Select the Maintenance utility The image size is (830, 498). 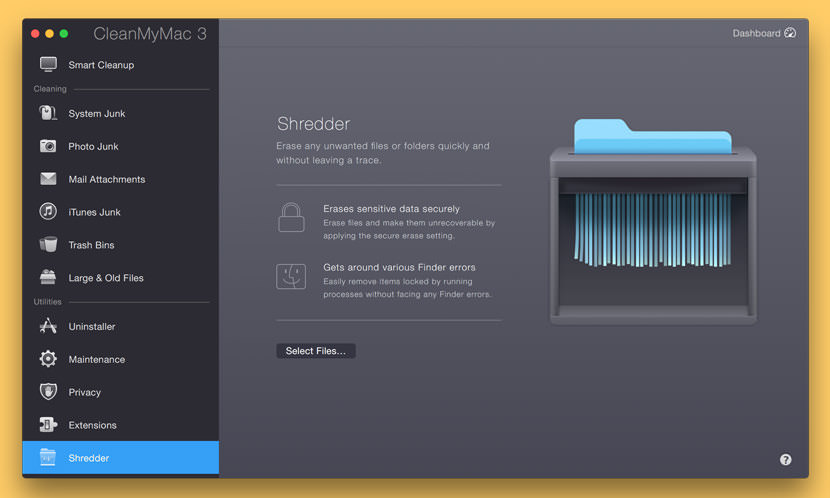(121, 359)
